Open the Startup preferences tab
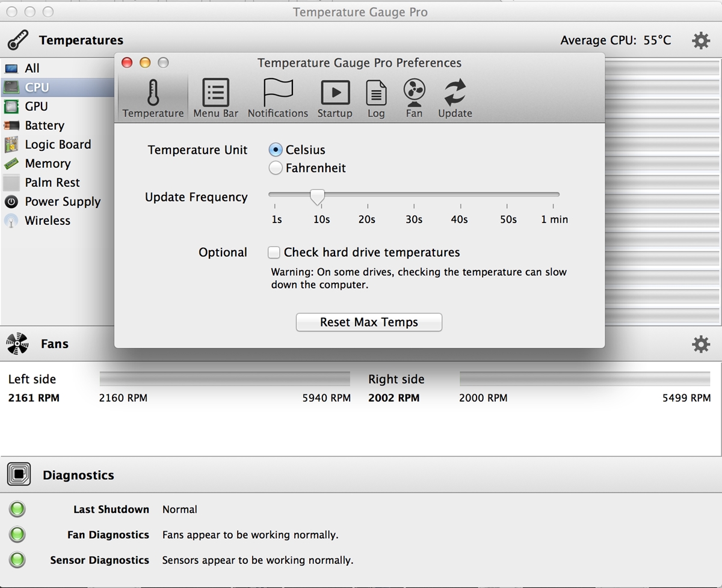The height and width of the screenshot is (588, 722). 335,98
